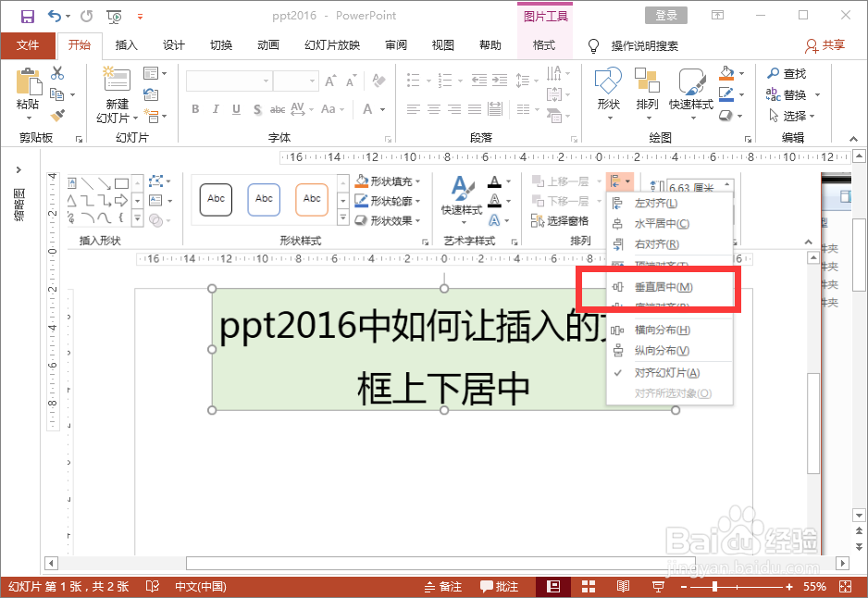Add a slide with the 新建幻灯片 icon
This screenshot has width=868, height=598.
tap(118, 79)
